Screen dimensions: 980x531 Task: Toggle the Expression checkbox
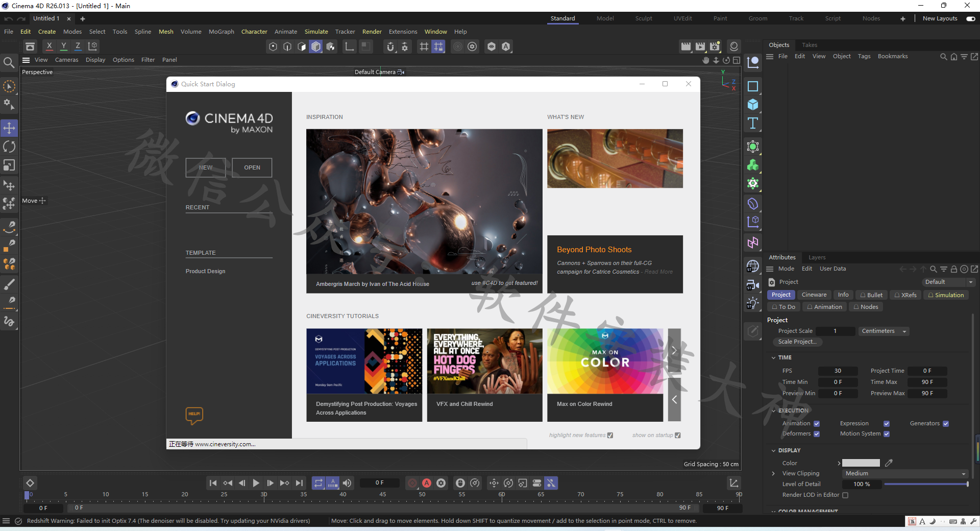[x=887, y=424]
